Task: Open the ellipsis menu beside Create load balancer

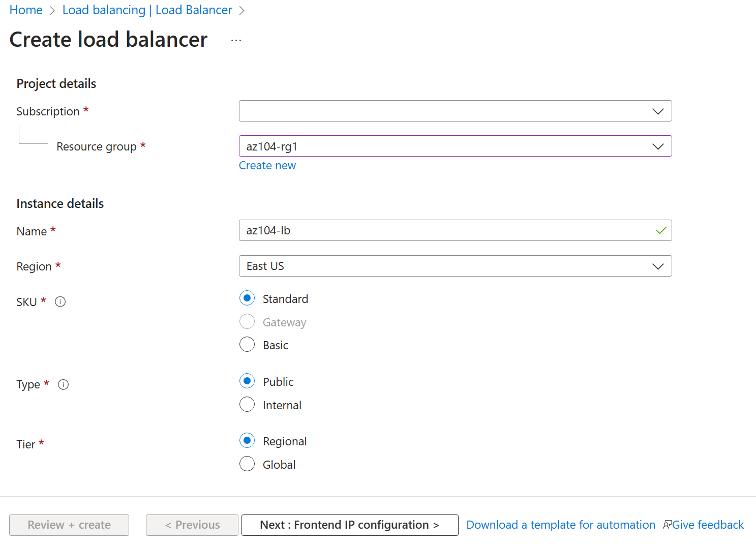Action: coord(236,39)
